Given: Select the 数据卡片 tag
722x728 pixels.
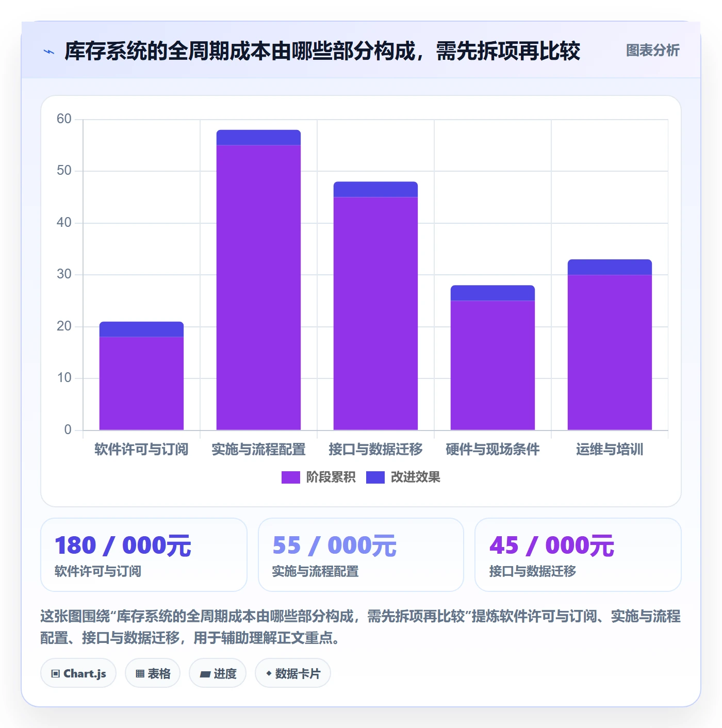Looking at the screenshot, I should pyautogui.click(x=293, y=673).
